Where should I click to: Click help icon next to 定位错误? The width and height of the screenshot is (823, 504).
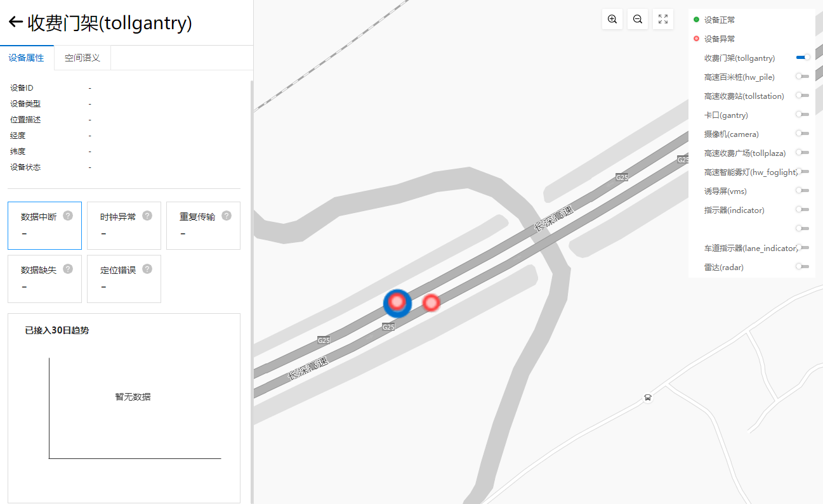(147, 269)
